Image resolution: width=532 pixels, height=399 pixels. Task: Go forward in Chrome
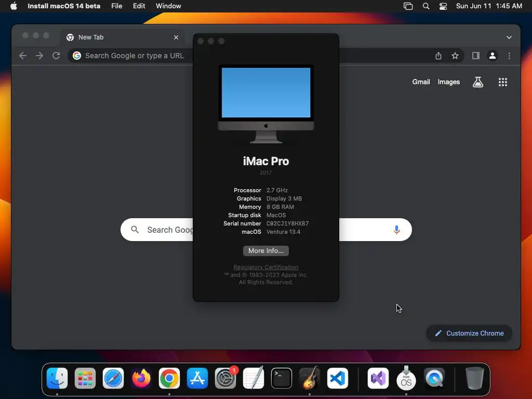(39, 56)
